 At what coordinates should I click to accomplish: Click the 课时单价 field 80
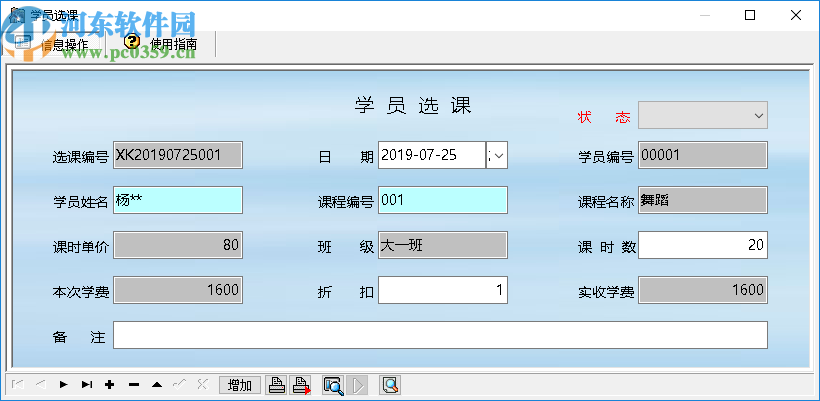point(178,245)
